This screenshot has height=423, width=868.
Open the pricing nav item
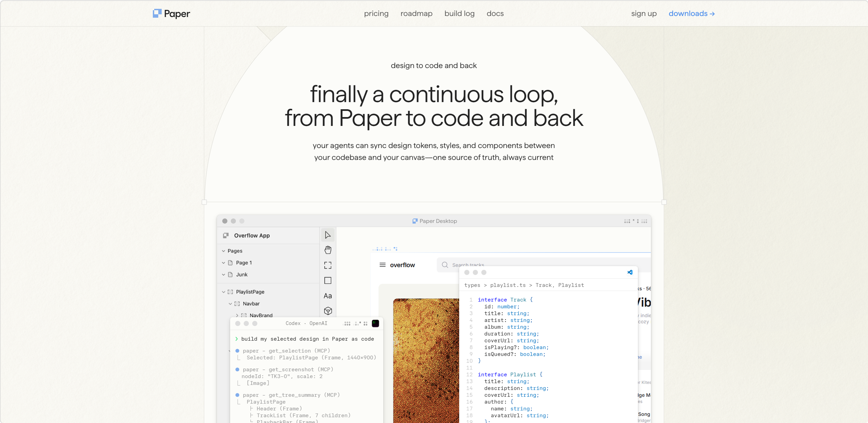click(x=376, y=14)
